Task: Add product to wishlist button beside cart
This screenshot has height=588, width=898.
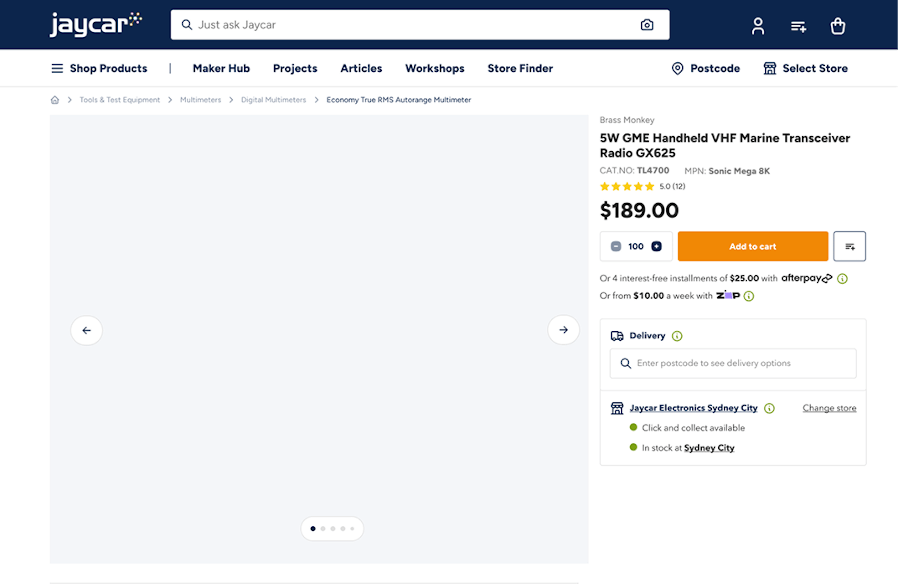Action: [849, 246]
